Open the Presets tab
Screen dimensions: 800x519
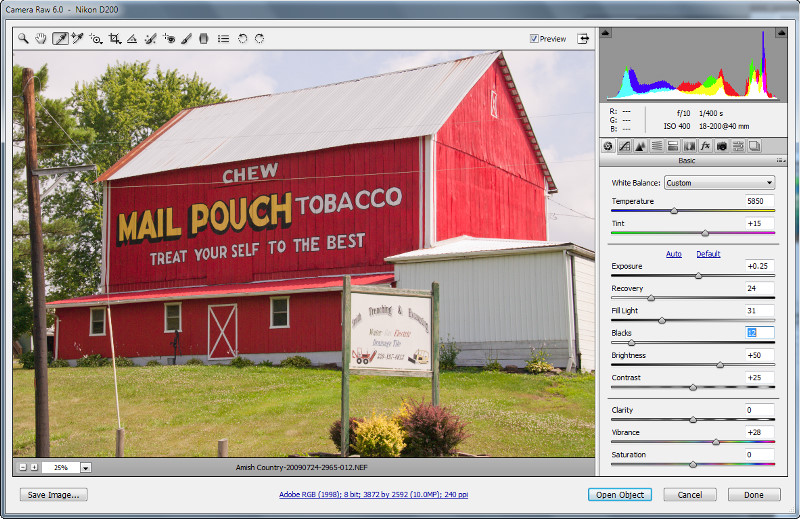pyautogui.click(x=738, y=146)
